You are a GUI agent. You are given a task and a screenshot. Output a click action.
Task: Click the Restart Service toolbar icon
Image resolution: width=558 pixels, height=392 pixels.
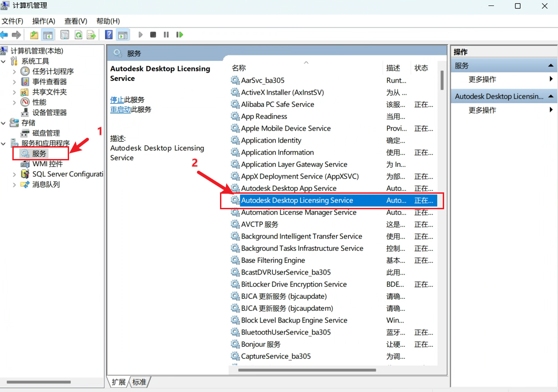tap(180, 35)
